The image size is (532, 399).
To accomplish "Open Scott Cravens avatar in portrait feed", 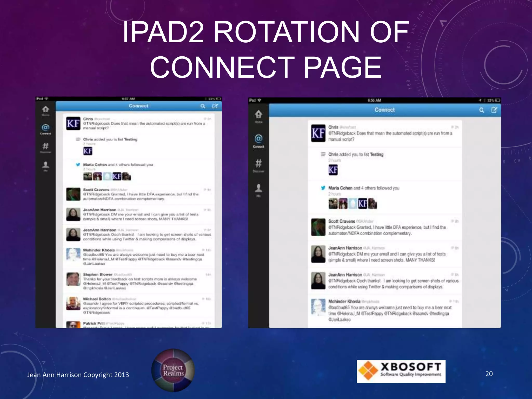I will [73, 194].
